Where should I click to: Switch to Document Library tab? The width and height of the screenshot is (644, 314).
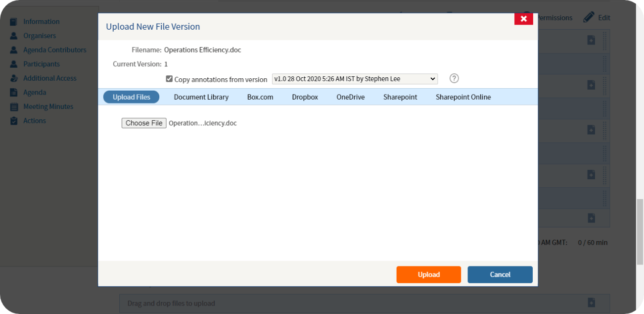201,97
